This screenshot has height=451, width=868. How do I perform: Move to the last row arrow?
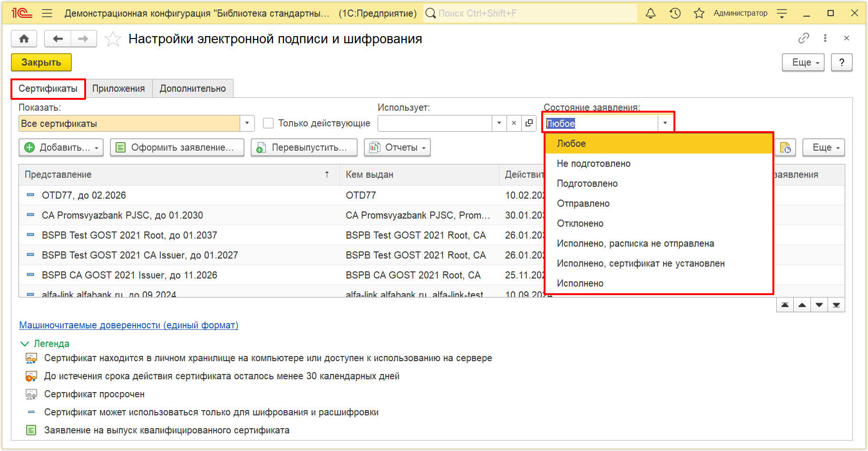[836, 305]
